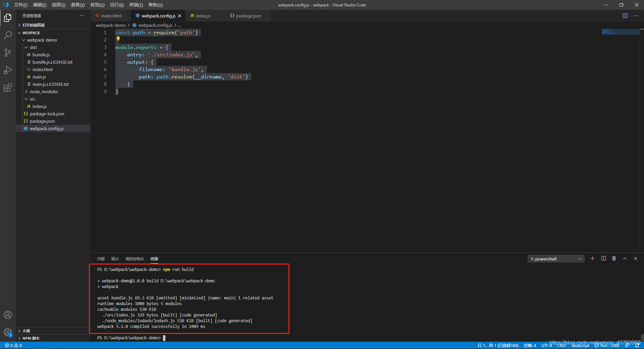Click webpack-demo in the breadcrumb
Viewport: 644px width, 349px height.
pos(111,25)
